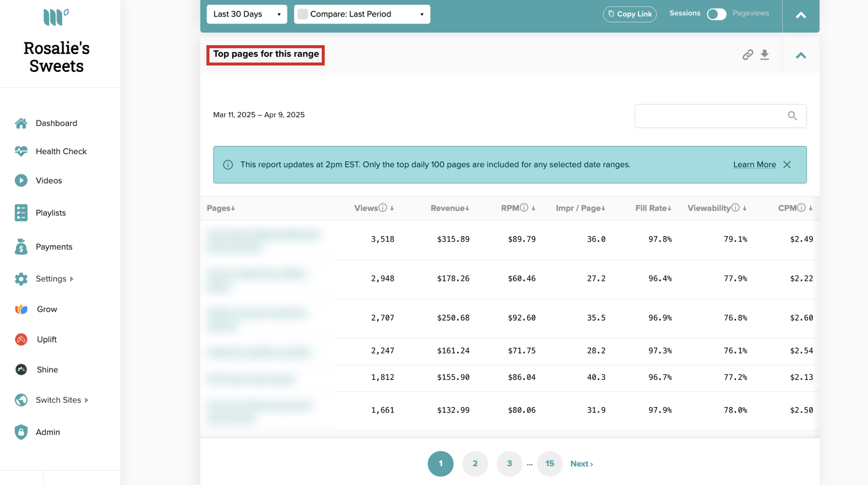Image resolution: width=868 pixels, height=485 pixels.
Task: Download the report via the download icon
Action: click(x=765, y=55)
